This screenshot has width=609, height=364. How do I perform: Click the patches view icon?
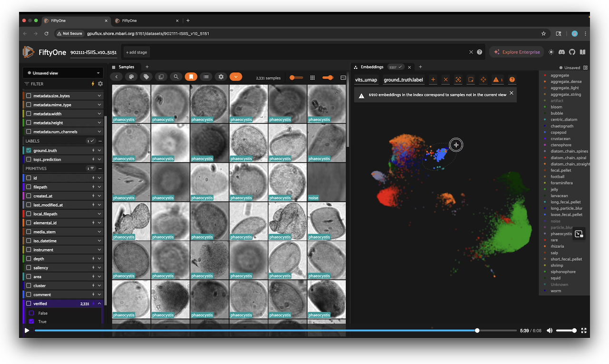click(x=161, y=77)
